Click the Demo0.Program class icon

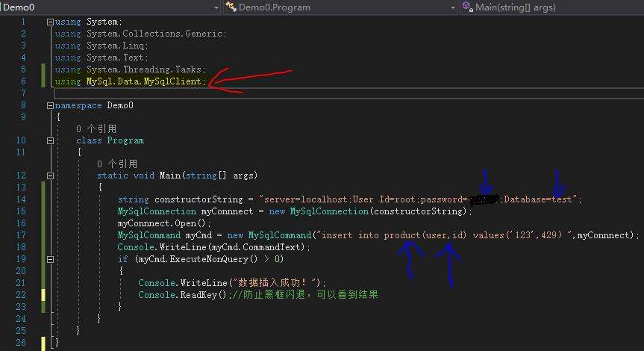tap(231, 7)
